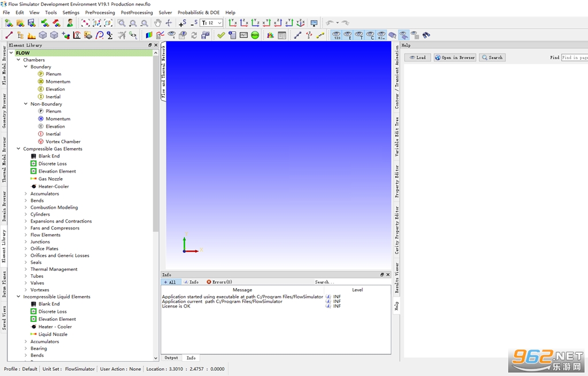Collapse the Chambers tree node
The image size is (588, 376).
[18, 60]
